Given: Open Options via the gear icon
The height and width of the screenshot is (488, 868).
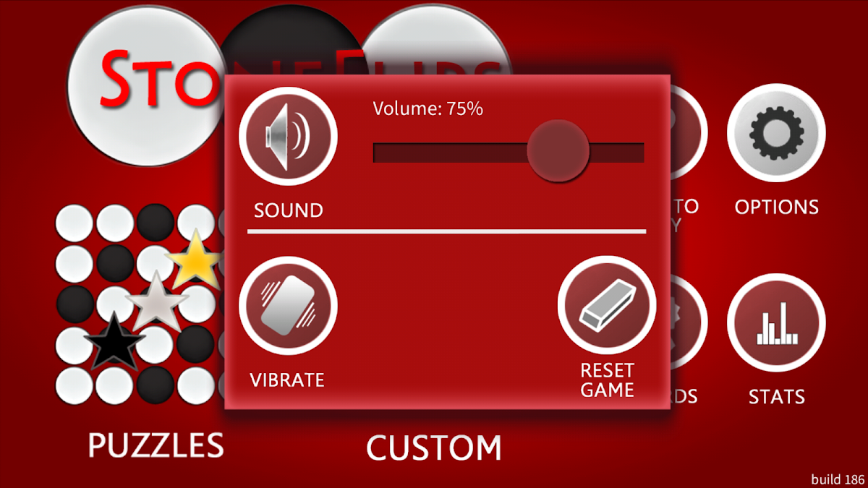Looking at the screenshot, I should pyautogui.click(x=776, y=133).
